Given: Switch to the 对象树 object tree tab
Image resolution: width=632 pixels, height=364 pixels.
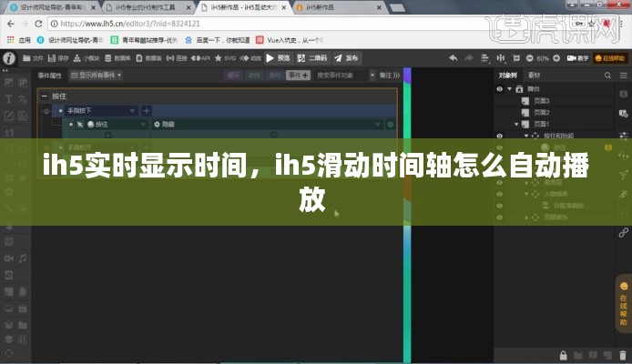Looking at the screenshot, I should click(x=507, y=76).
